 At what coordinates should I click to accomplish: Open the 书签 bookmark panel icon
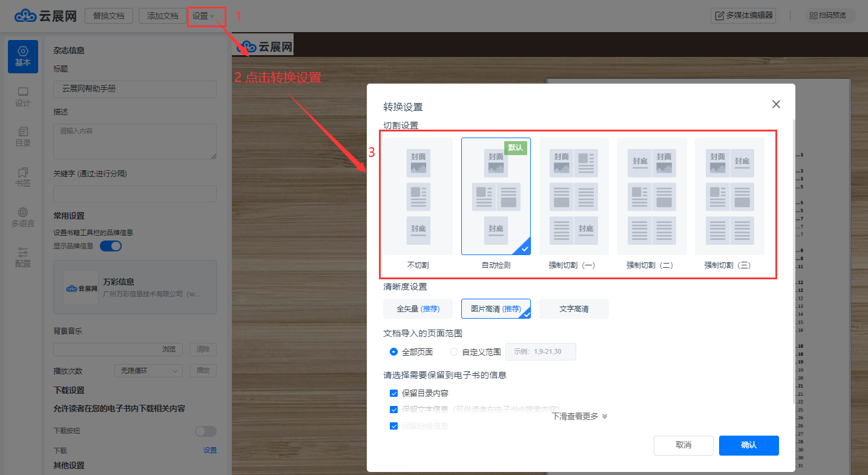[x=23, y=177]
